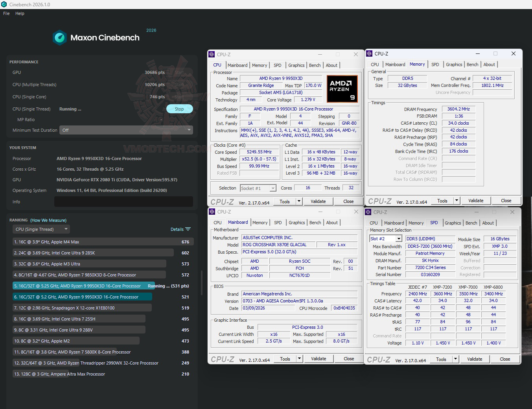The width and height of the screenshot is (532, 409).
Task: Switch to the Memory tab in the Mainboard-tab CPU-Z window
Action: pos(260,223)
